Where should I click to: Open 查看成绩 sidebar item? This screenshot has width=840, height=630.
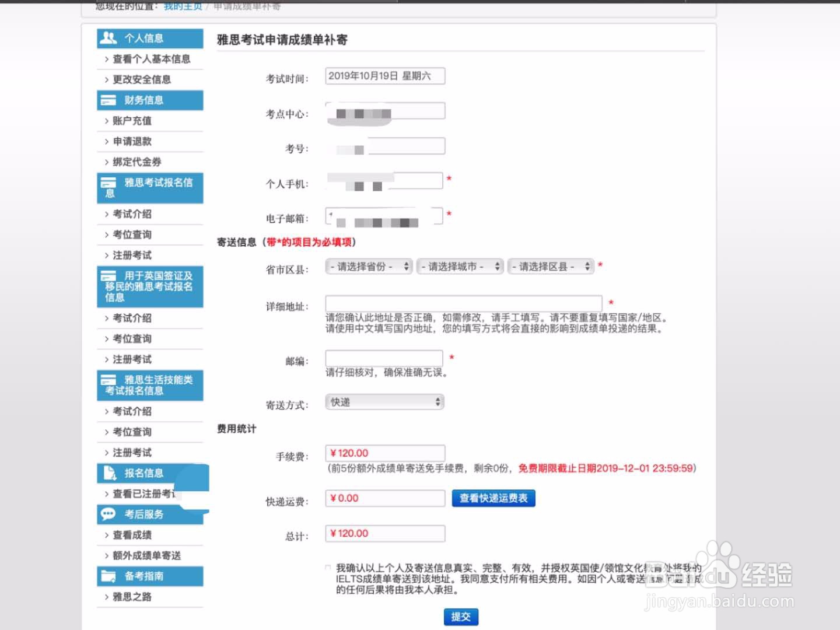[132, 535]
